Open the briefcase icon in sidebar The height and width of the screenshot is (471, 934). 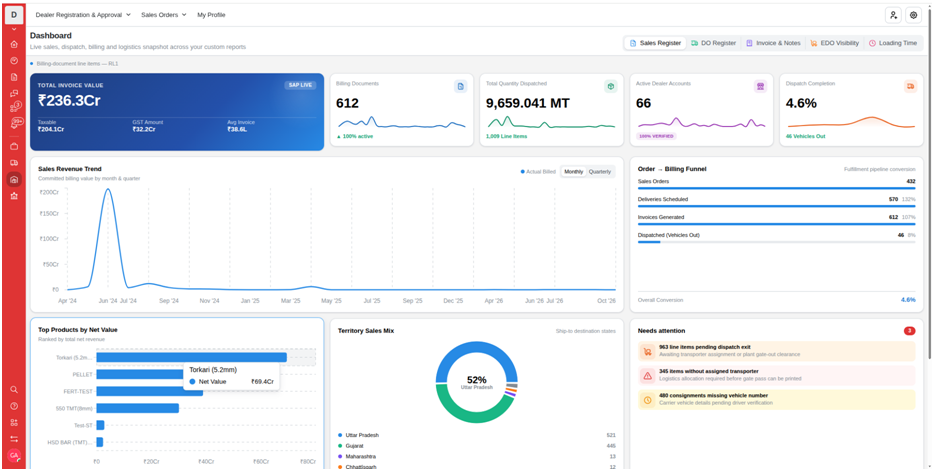pos(14,146)
